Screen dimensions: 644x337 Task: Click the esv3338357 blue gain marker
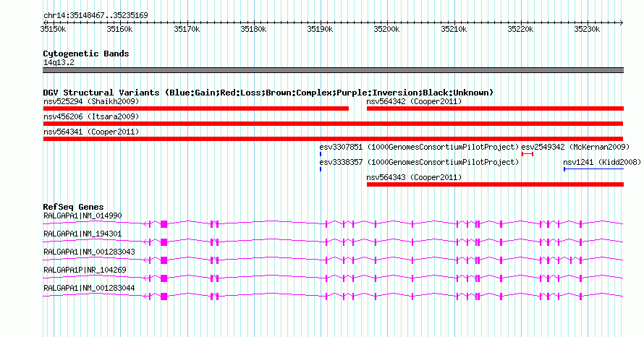[x=321, y=169]
